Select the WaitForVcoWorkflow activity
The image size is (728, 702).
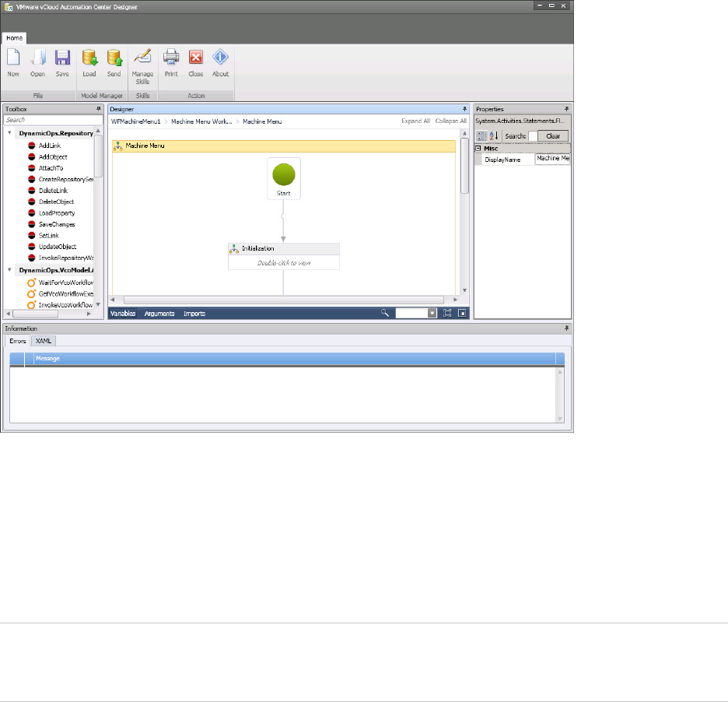(66, 283)
